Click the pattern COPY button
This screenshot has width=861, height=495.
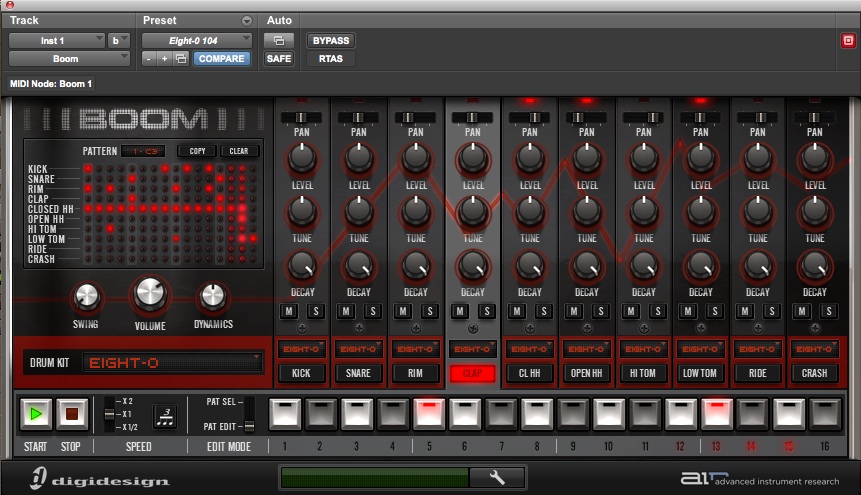[x=197, y=151]
